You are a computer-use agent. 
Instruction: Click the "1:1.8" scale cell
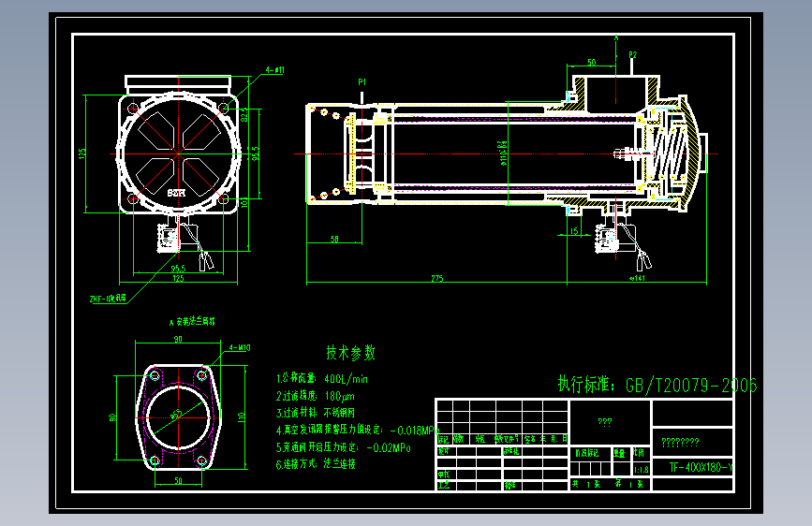coord(642,470)
